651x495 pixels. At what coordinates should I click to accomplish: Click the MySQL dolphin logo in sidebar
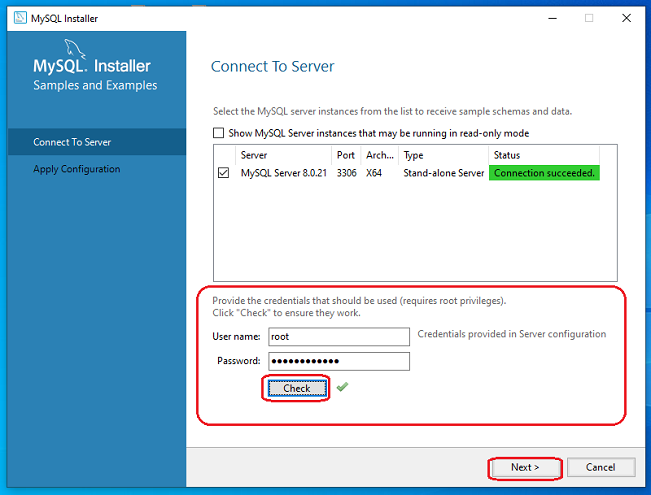click(75, 49)
